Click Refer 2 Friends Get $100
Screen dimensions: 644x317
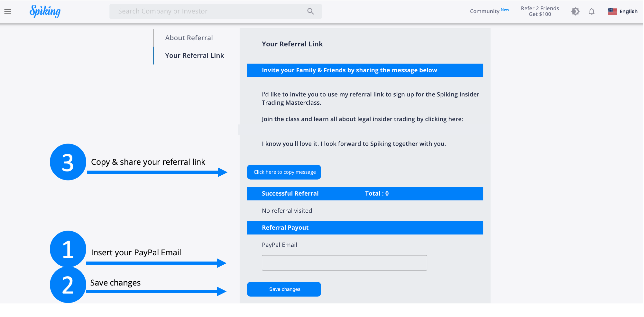[540, 11]
